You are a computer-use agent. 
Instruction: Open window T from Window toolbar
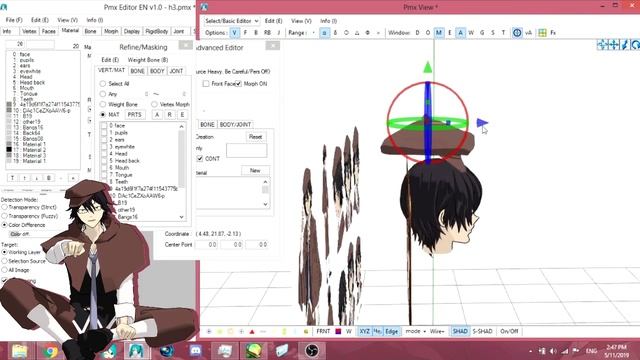503,33
